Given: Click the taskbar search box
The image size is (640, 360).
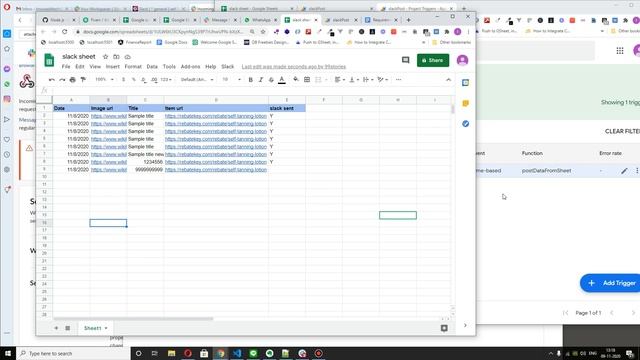Looking at the screenshot, I should point(73,353).
